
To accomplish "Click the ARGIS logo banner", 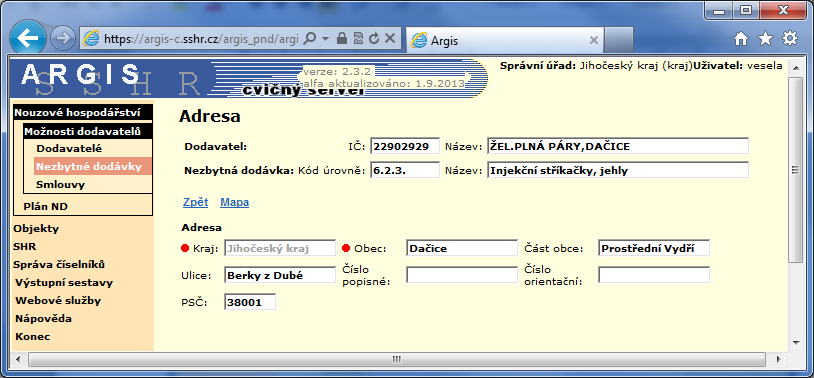I will point(249,79).
